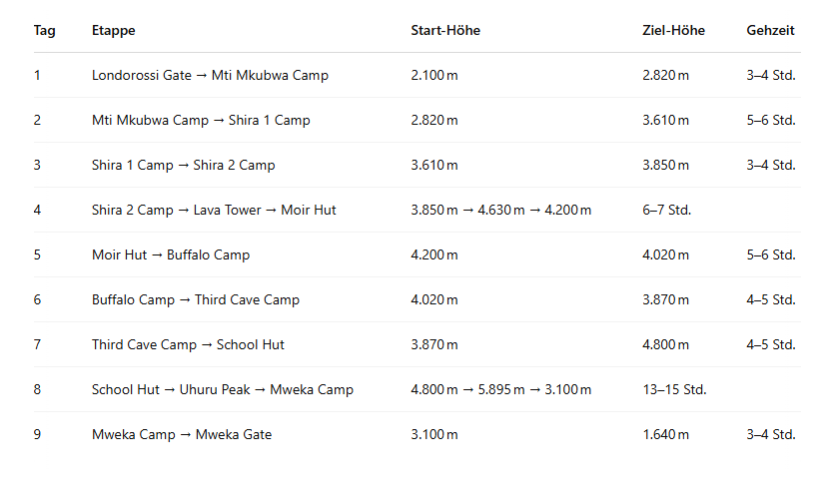Select the 6–7 Std. cell
The width and height of the screenshot is (834, 504).
pyautogui.click(x=666, y=211)
